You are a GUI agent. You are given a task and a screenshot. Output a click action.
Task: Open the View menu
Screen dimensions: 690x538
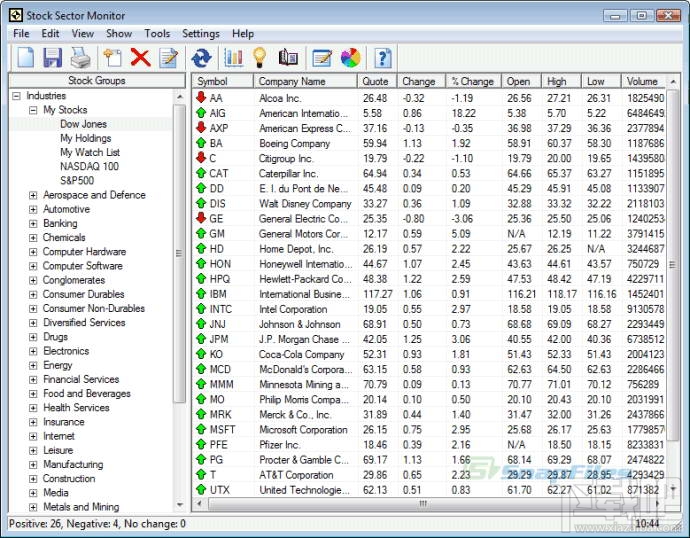tap(83, 33)
